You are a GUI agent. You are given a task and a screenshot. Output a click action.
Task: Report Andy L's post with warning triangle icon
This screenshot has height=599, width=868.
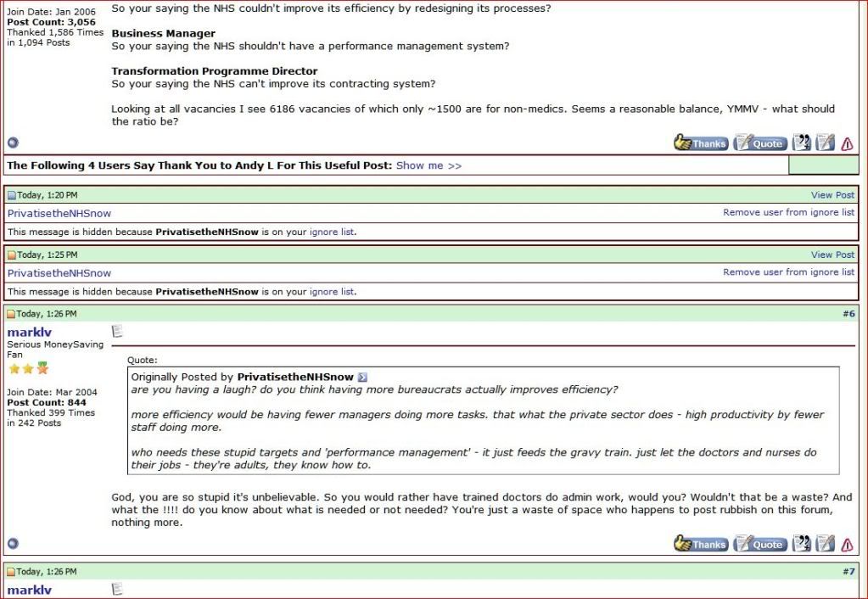(847, 144)
